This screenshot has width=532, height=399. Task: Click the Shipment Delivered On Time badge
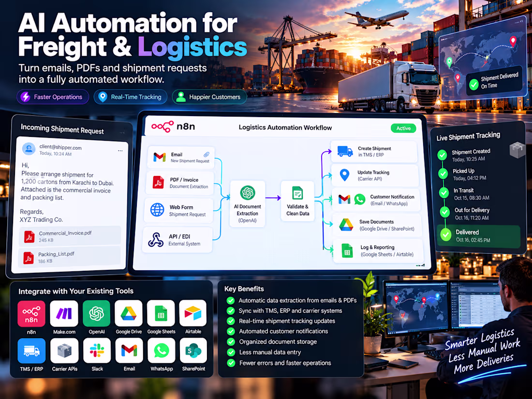[x=494, y=81]
